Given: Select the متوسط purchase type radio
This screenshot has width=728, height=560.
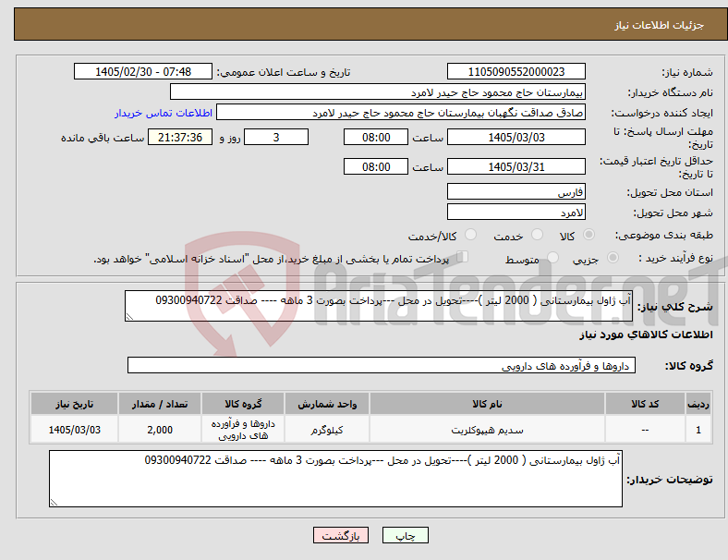Looking at the screenshot, I should click(x=553, y=257).
